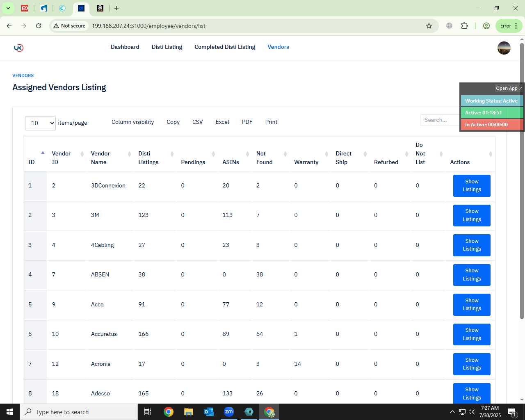Open the Dashboard menu
The width and height of the screenshot is (525, 420).
tap(125, 47)
